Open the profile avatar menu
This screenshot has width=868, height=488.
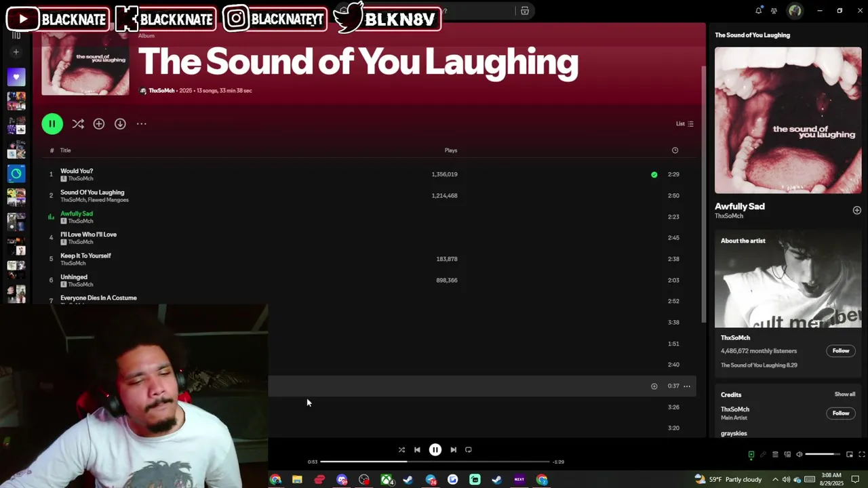pyautogui.click(x=795, y=11)
